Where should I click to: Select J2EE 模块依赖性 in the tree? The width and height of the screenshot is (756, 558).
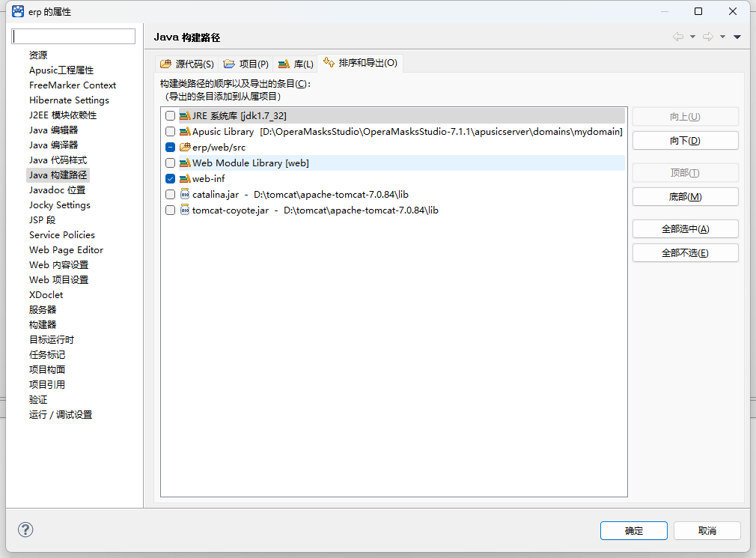[x=63, y=115]
